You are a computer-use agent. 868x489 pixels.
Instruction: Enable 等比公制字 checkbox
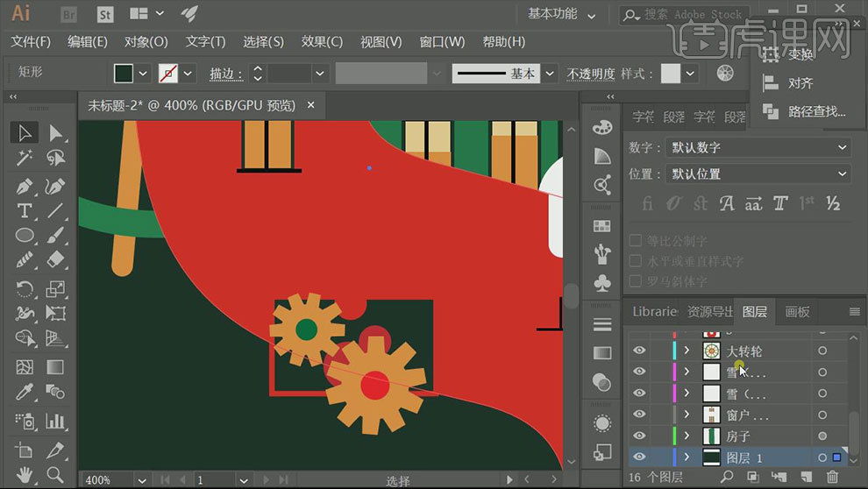pyautogui.click(x=636, y=241)
